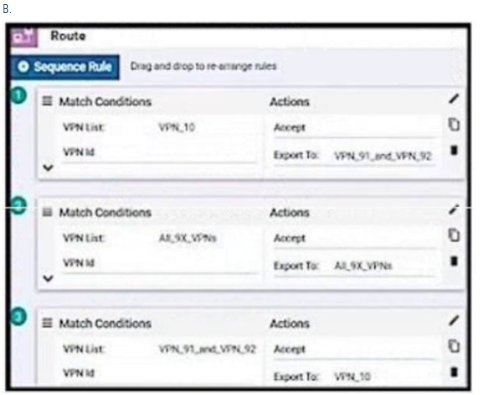Image resolution: width=481 pixels, height=395 pixels.
Task: Click the purple Route policy icon
Action: pyautogui.click(x=24, y=37)
